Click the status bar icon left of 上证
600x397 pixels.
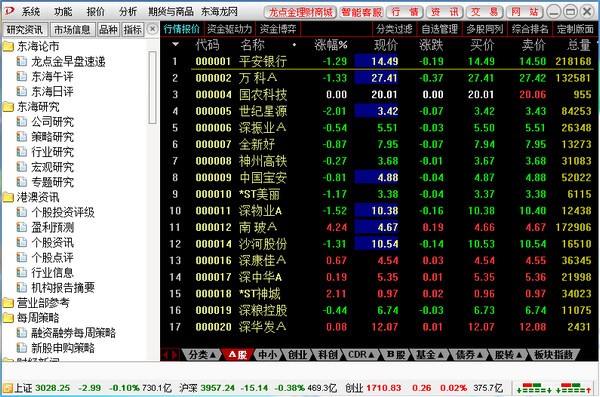7,388
